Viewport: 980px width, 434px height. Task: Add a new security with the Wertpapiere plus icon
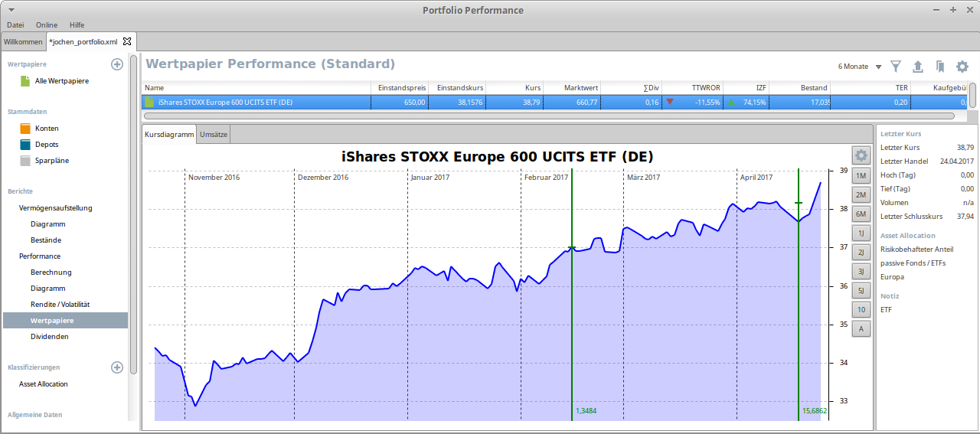click(x=117, y=64)
